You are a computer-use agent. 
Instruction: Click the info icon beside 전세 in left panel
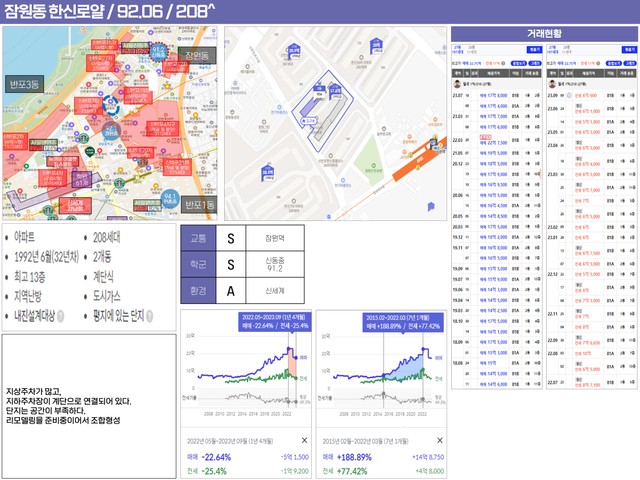point(503,63)
